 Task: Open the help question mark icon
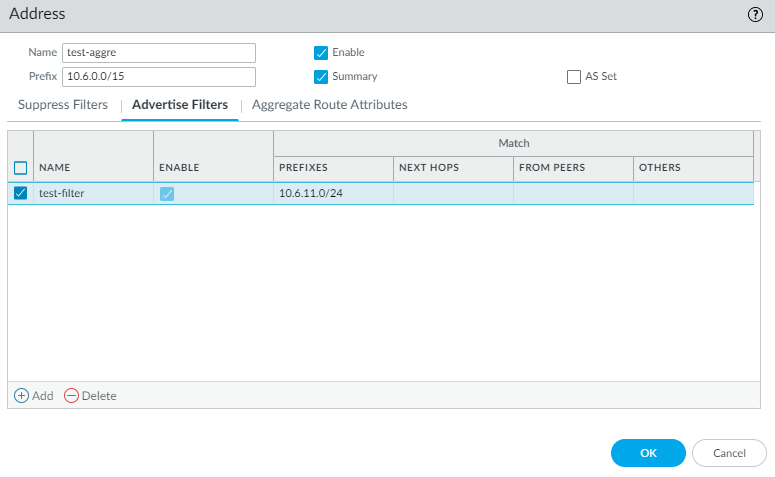[x=755, y=15]
